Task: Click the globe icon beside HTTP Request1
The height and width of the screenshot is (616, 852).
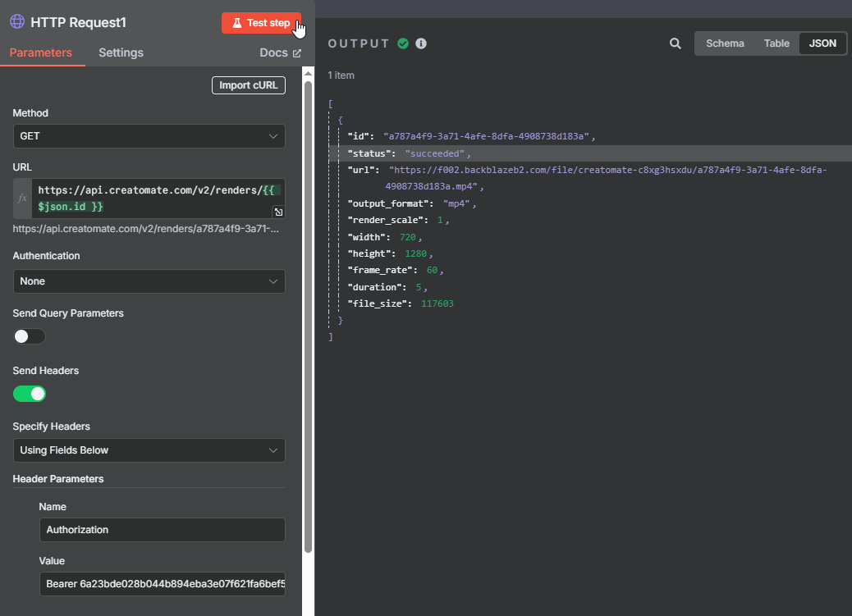Action: [16, 22]
